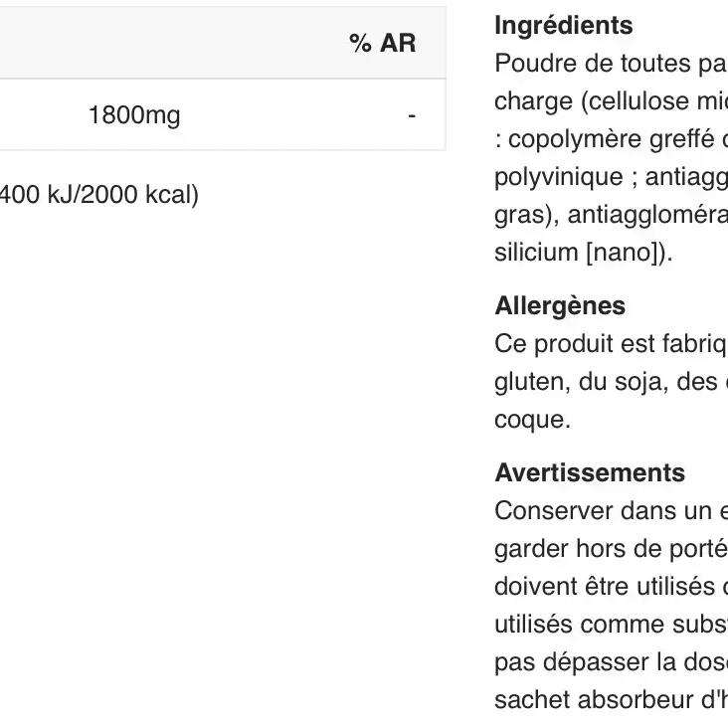Click the dash in the % AR column
The image size is (728, 728).
click(x=411, y=115)
